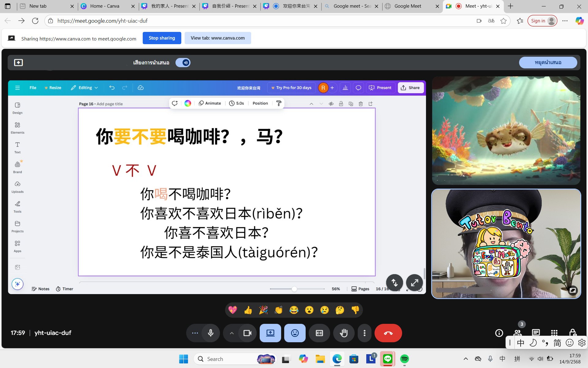Turn off the camera button

coord(247,333)
